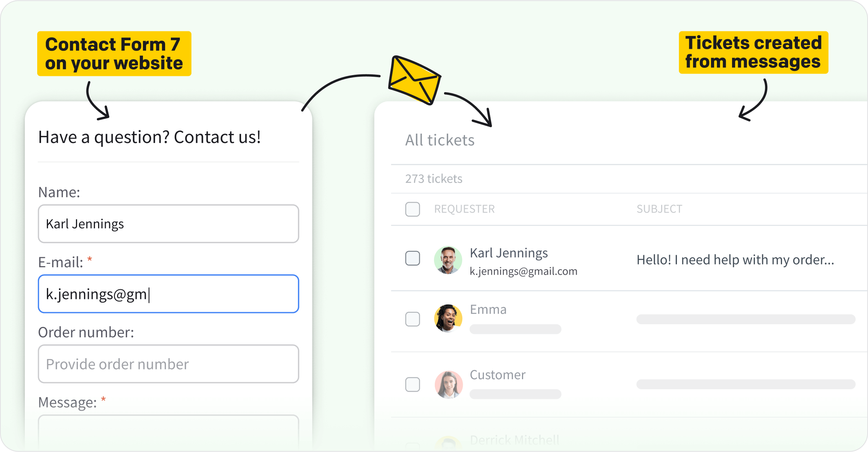Click the Order number input field
Viewport: 868px width, 452px height.
tap(168, 364)
